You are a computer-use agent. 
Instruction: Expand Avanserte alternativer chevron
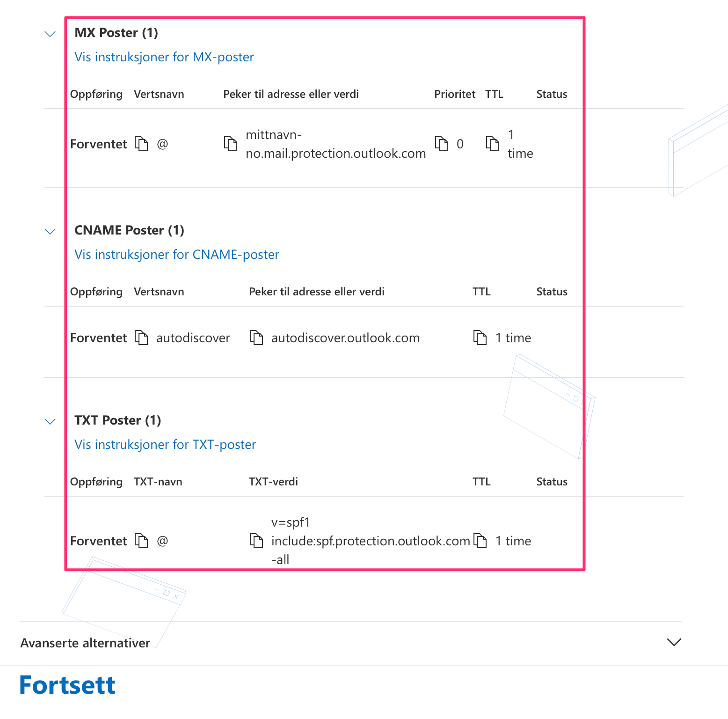coord(674,642)
